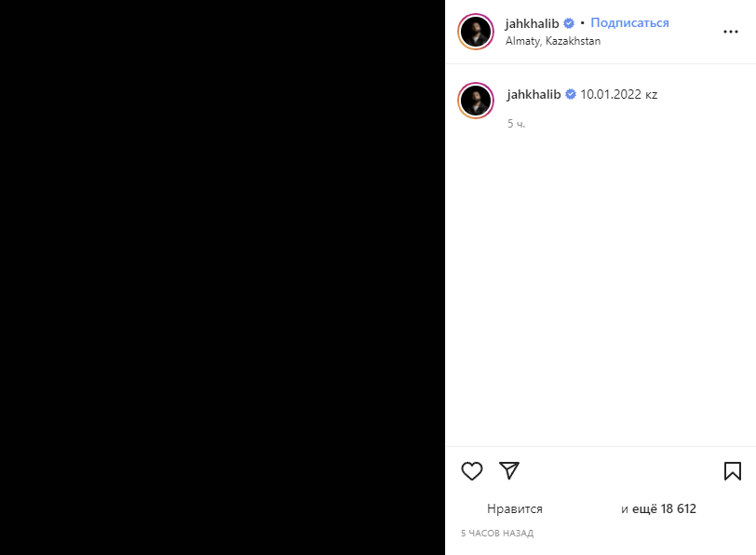Open three-dot more options menu
Screen dimensions: 756x555
(731, 32)
